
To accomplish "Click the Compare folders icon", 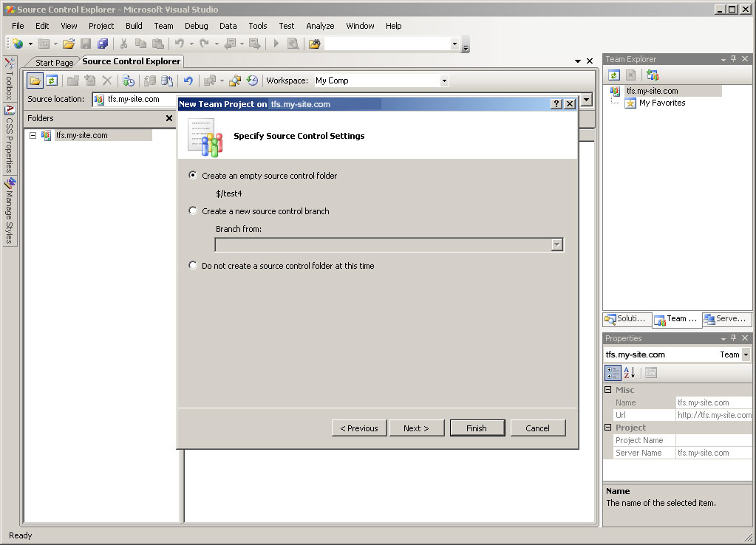I will pos(235,80).
